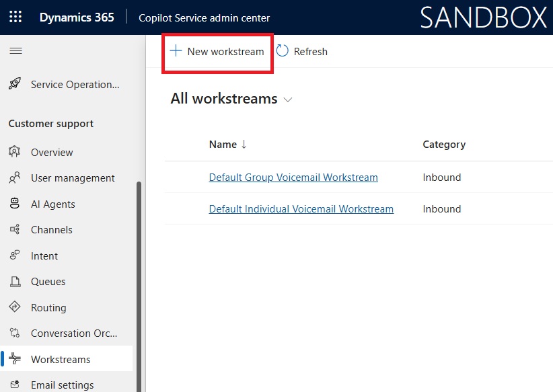Open Default Individual Voicemail Workstream link

pos(301,208)
